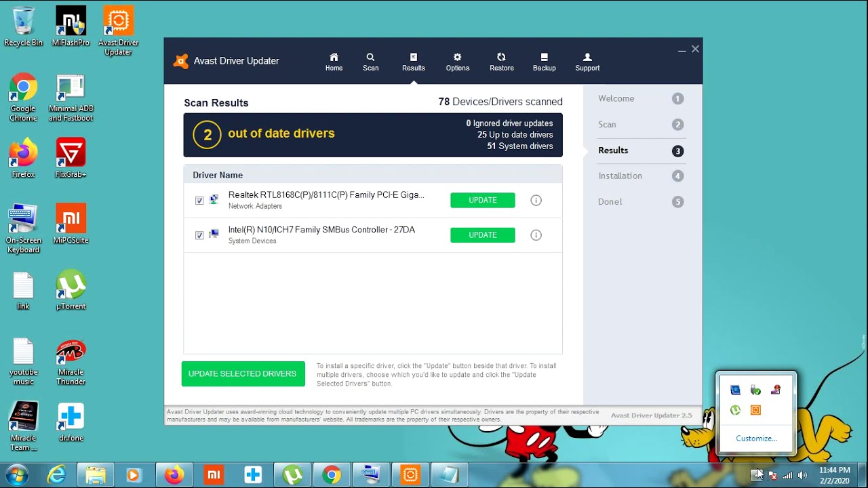Open Options gear in Avast toolbar
The image size is (868, 488).
[x=457, y=62]
